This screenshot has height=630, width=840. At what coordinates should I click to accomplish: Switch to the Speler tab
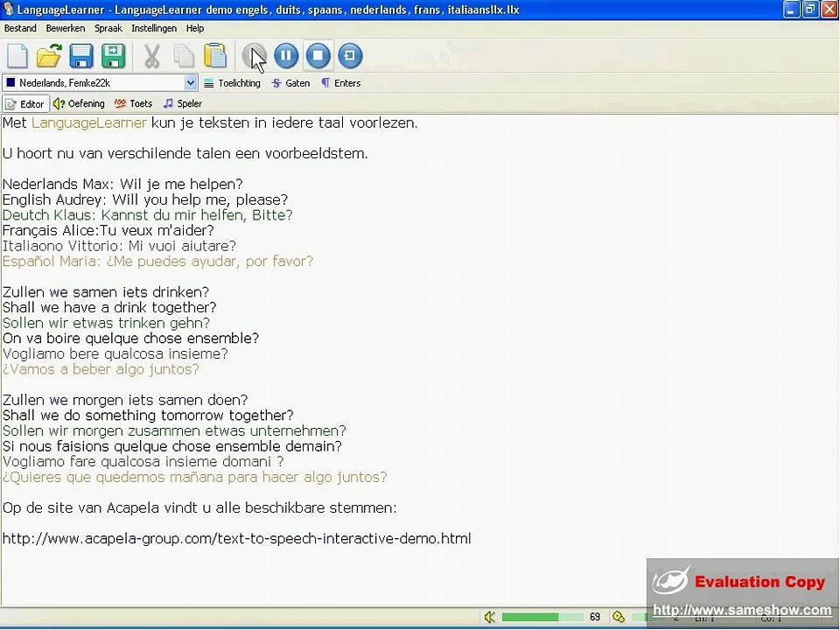183,104
